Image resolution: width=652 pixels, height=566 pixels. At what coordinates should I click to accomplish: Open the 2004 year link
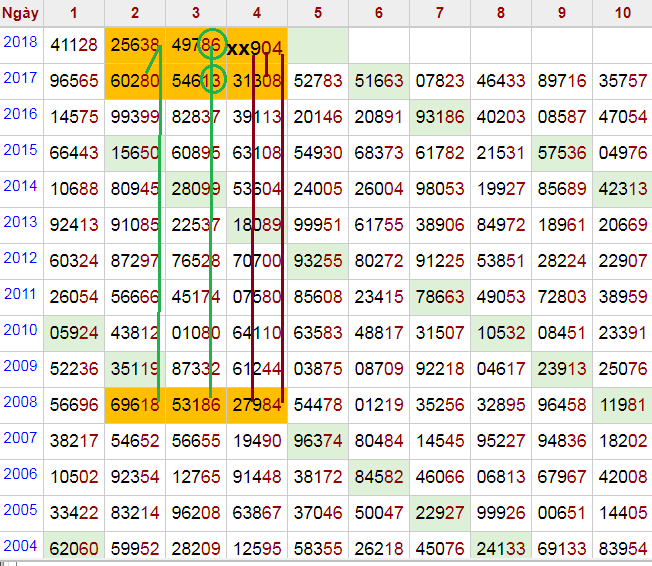pos(20,545)
